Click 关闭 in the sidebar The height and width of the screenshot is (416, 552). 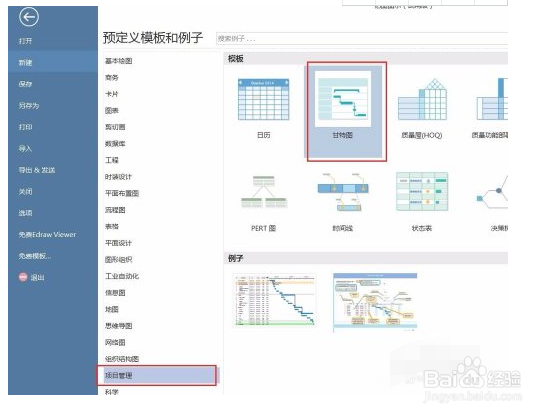[x=25, y=191]
